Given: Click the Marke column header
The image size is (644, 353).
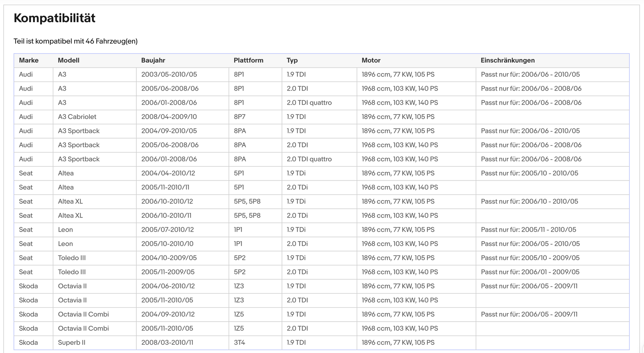Looking at the screenshot, I should coord(29,60).
